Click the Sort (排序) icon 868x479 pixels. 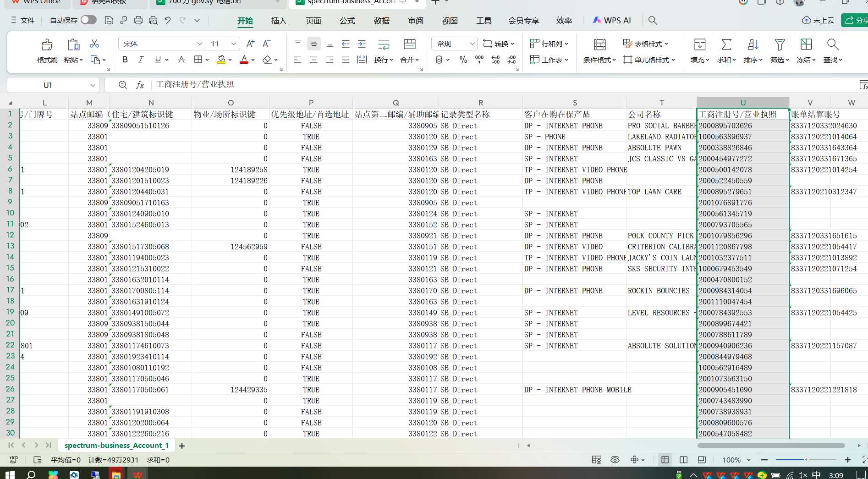pos(753,45)
